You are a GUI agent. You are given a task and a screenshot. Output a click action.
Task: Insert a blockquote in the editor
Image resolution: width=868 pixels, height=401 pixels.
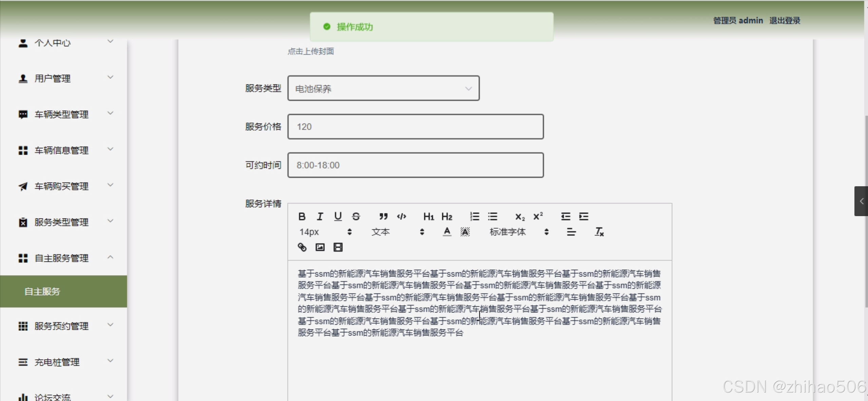pos(383,216)
